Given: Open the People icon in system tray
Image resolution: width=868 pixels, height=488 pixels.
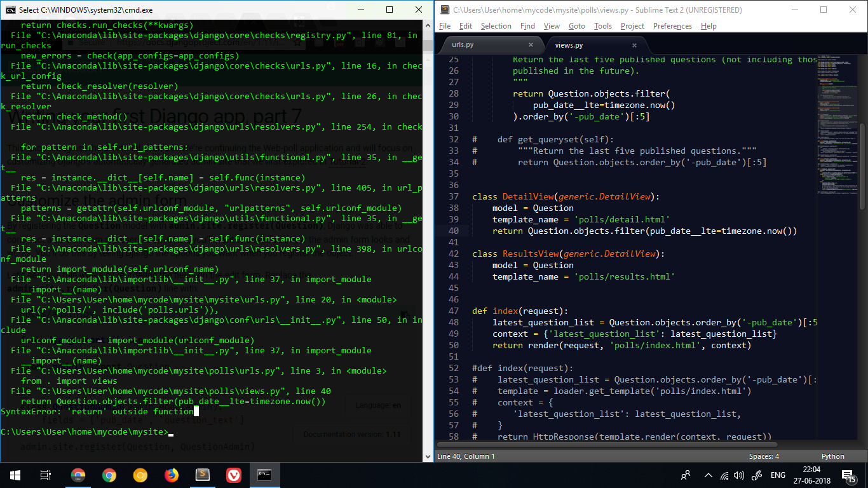Looking at the screenshot, I should click(686, 475).
